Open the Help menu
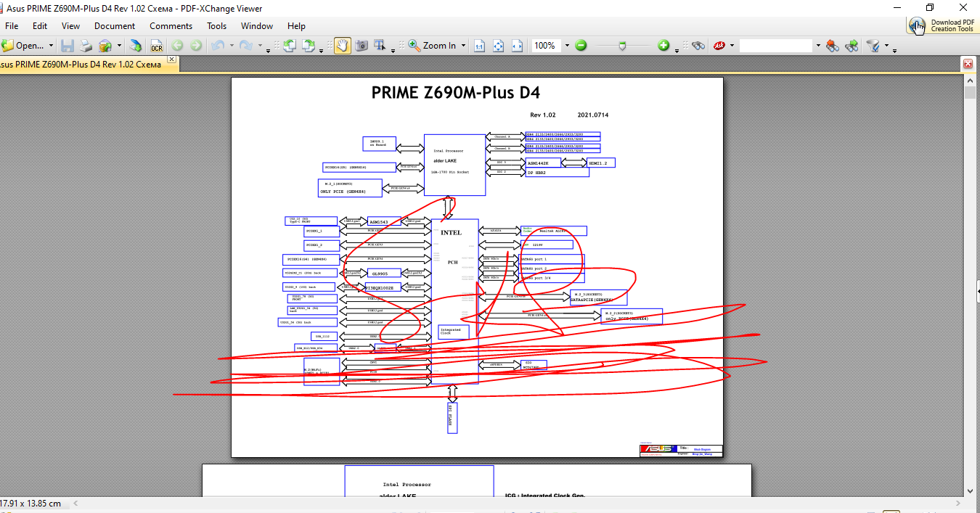Image resolution: width=980 pixels, height=513 pixels. pyautogui.click(x=296, y=25)
